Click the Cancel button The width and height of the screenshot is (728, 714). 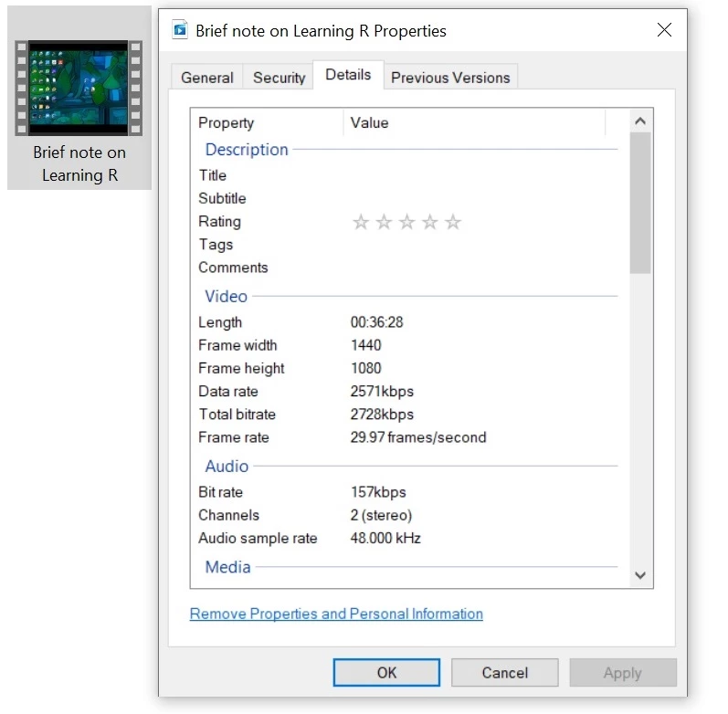tap(505, 672)
